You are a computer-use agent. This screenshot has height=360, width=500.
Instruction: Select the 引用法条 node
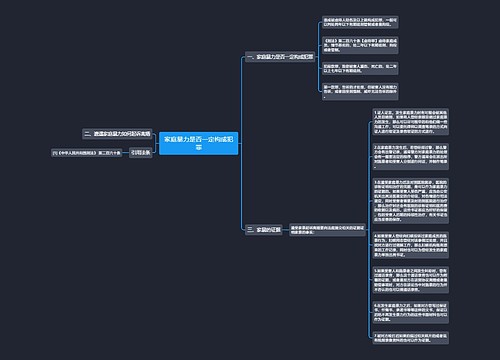[141, 153]
